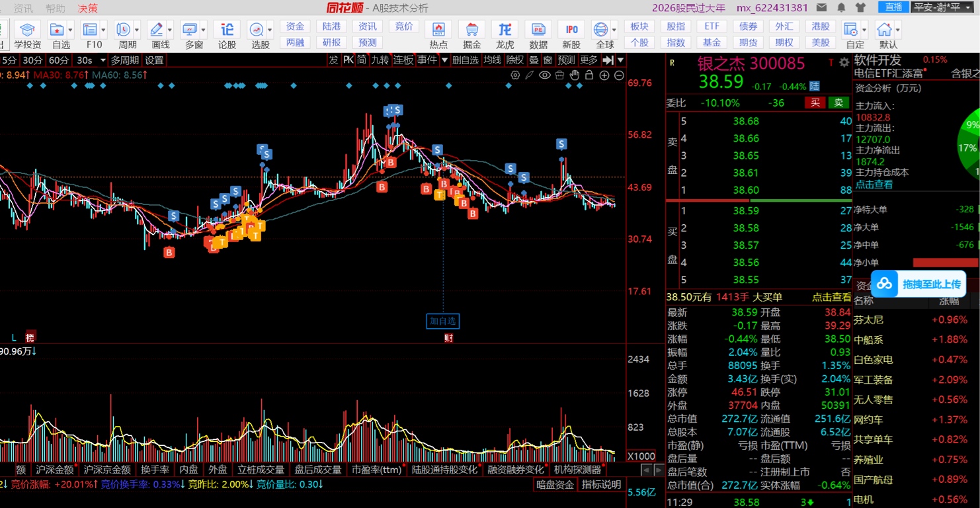The image size is (980, 508).
Task: Open the 选股 stock screener icon
Action: pos(256,30)
